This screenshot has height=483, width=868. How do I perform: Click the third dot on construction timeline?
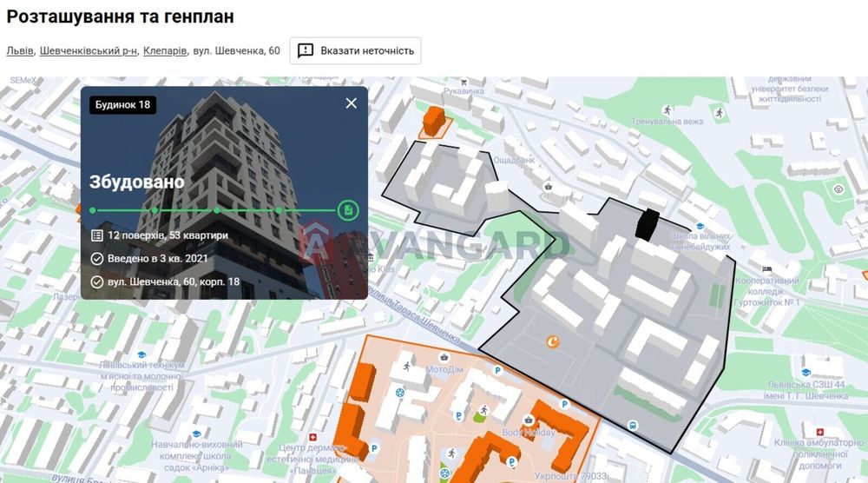tap(217, 210)
